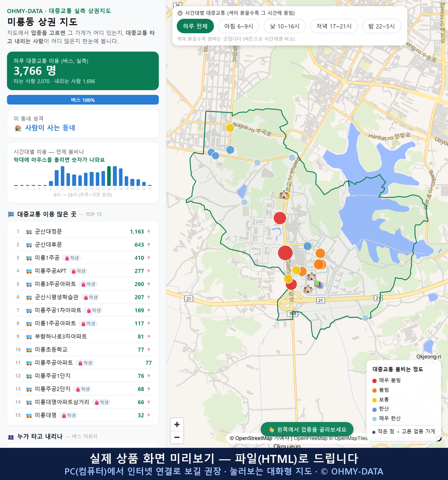Viewport: 448px width, 480px height.
Task: Click the light blue 매우 한산 legend dot
Action: 374,419
